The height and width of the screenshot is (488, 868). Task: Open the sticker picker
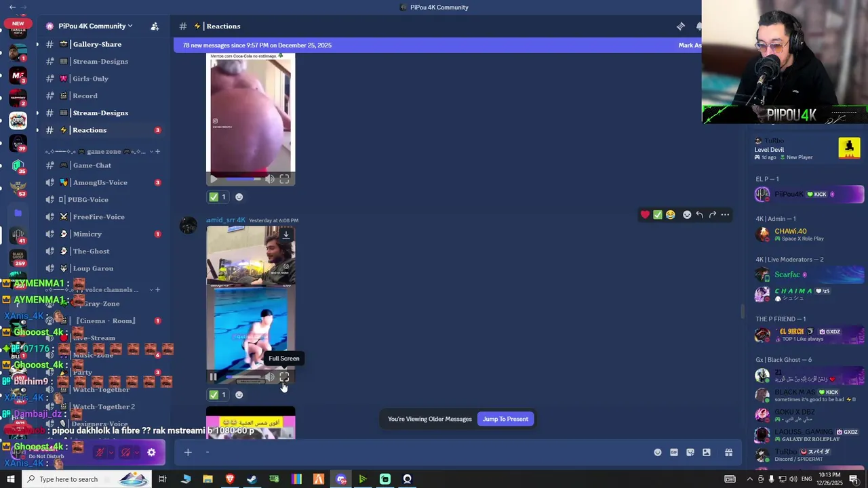tap(690, 453)
